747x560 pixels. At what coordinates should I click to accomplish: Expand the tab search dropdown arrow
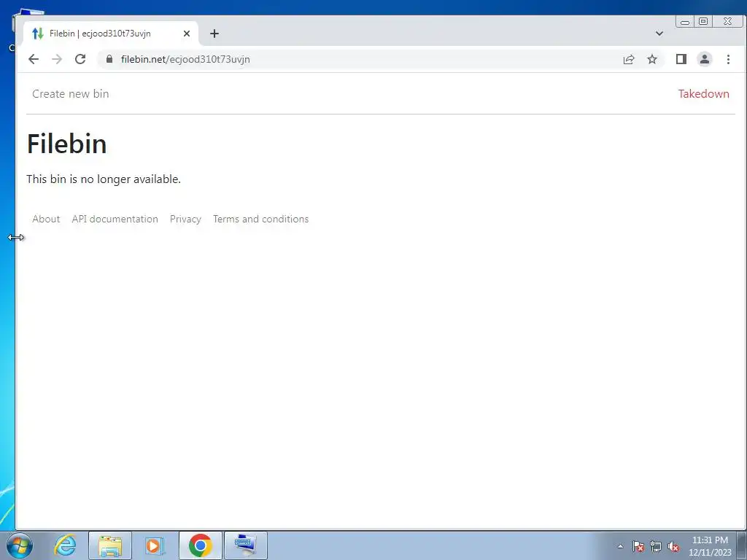point(659,34)
